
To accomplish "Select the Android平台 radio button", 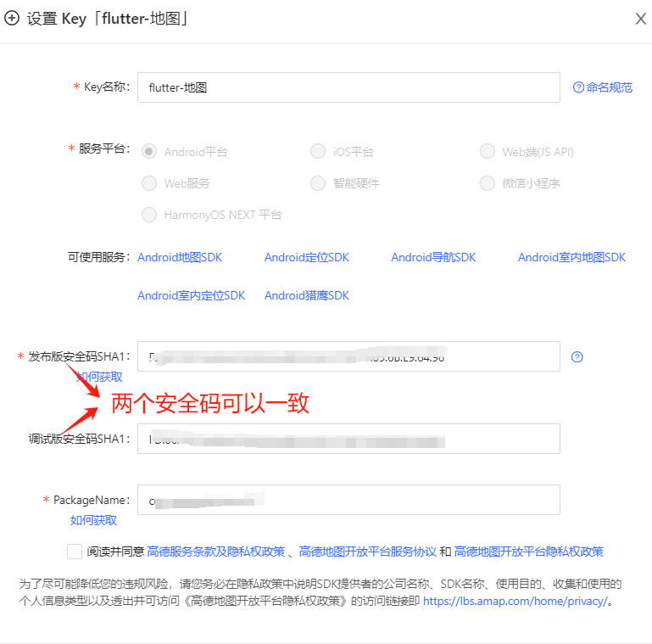I will coord(149,152).
